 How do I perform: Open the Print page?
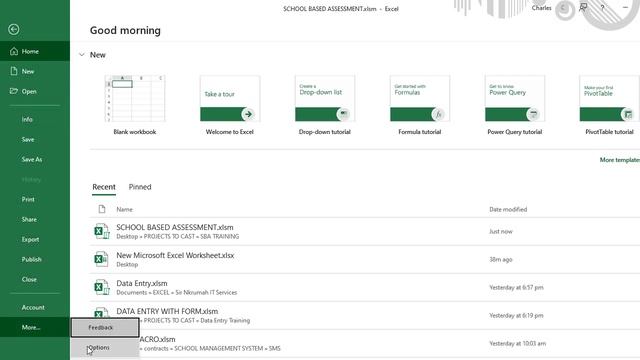click(x=35, y=199)
